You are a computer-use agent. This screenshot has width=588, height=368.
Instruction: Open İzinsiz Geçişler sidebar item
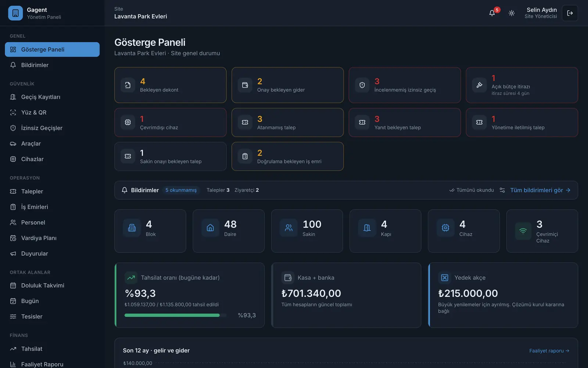[x=52, y=128]
